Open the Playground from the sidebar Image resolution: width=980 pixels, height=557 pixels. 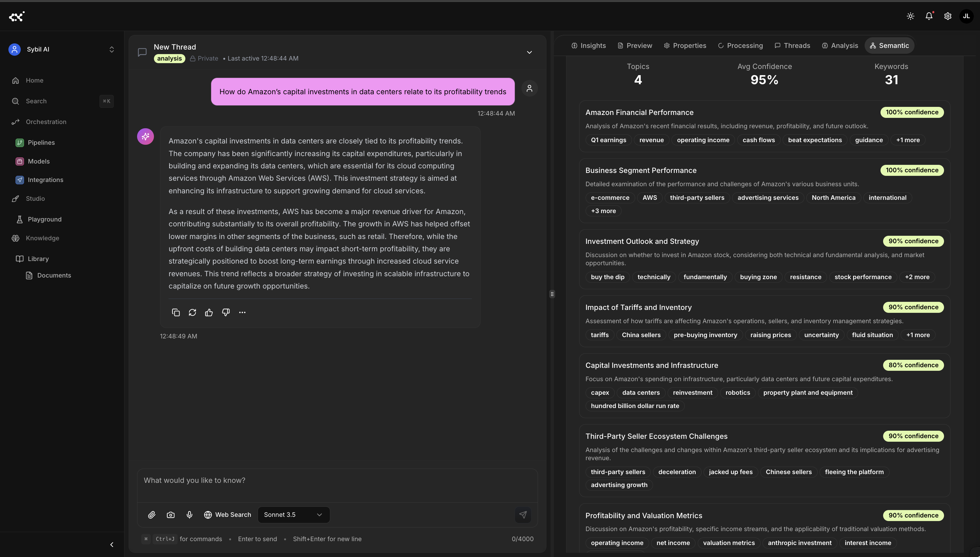tap(44, 219)
